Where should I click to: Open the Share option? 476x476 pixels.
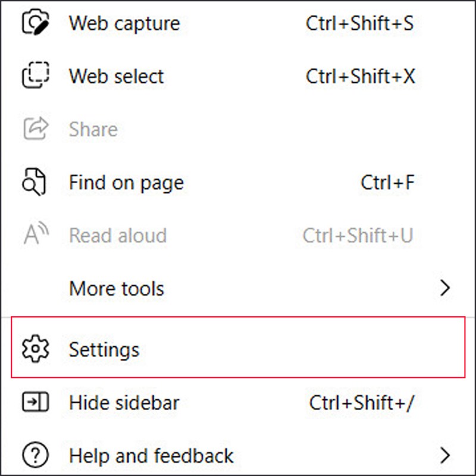93,129
